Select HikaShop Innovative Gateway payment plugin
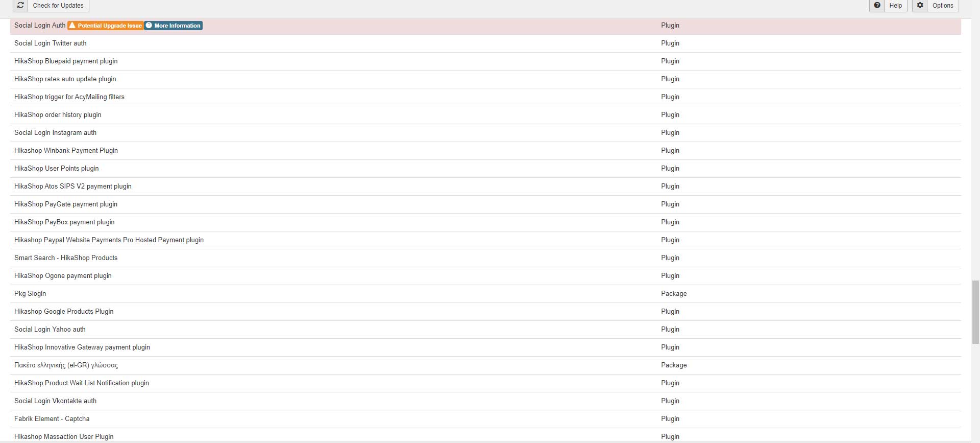This screenshot has height=443, width=980. [x=82, y=347]
